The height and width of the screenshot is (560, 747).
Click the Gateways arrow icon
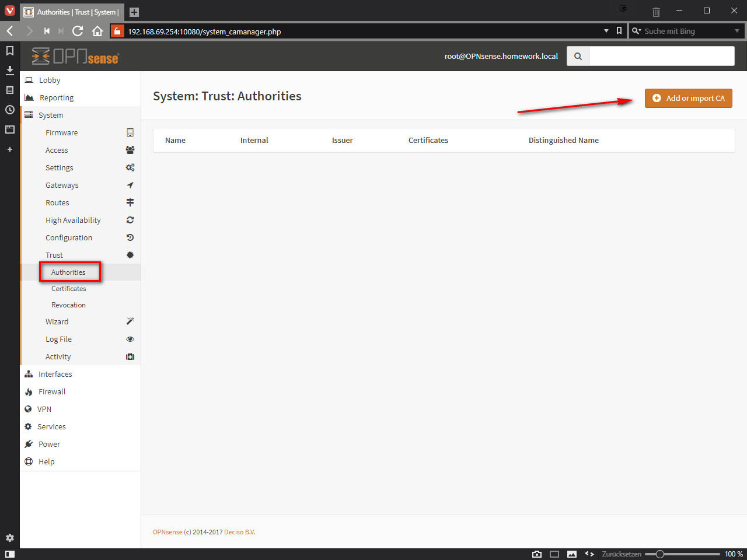(130, 185)
